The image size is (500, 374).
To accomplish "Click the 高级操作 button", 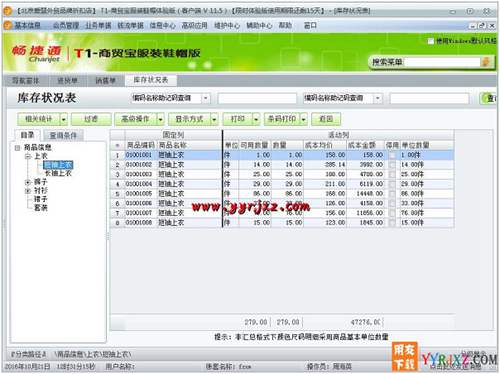I will click(135, 119).
